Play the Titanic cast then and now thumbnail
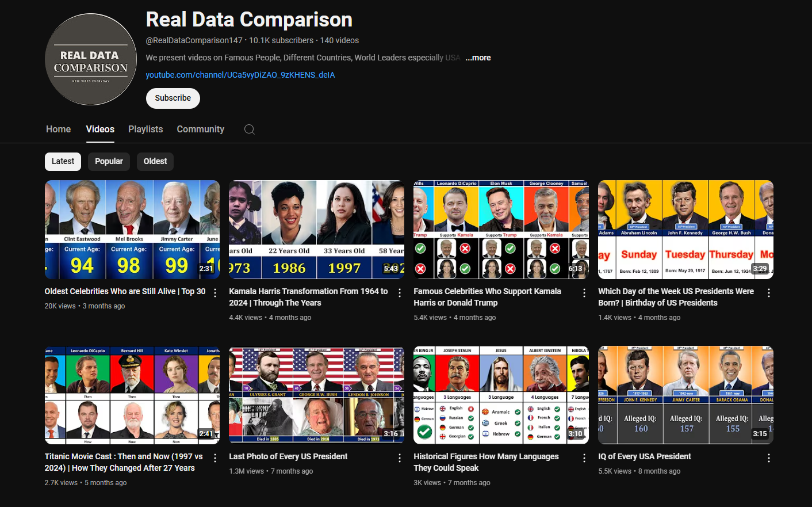 [132, 395]
